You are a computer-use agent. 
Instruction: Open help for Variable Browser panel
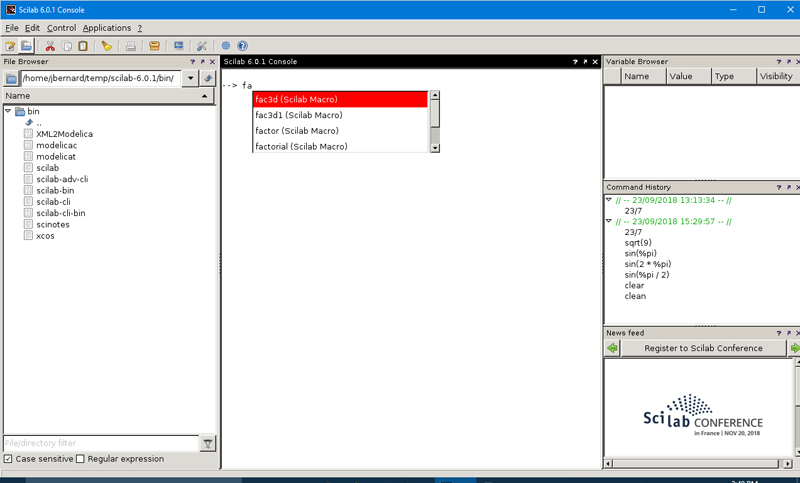[x=779, y=62]
